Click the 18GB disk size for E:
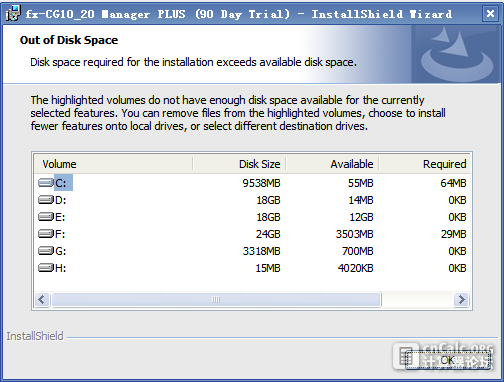The width and height of the screenshot is (504, 382). click(268, 217)
